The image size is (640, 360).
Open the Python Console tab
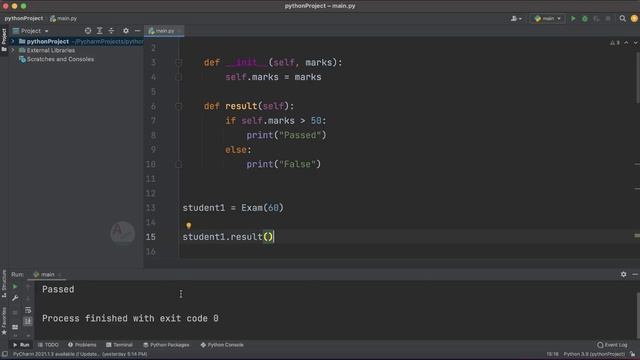coord(222,345)
